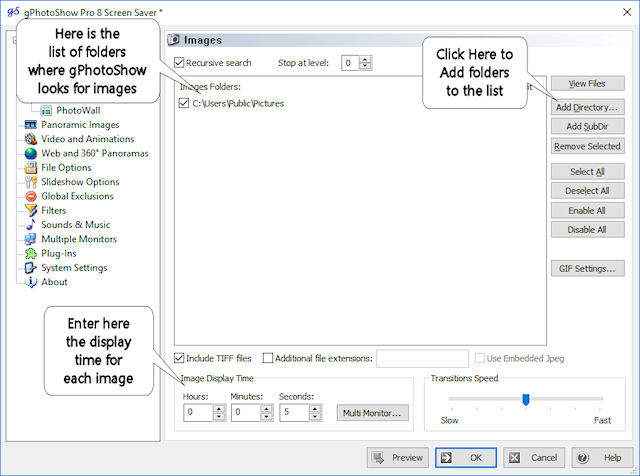Click the Video and Animations film icon
640x476 pixels.
[31, 139]
